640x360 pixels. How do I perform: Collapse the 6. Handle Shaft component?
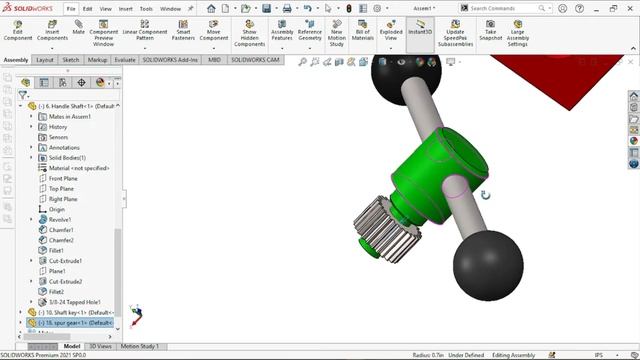click(21, 106)
